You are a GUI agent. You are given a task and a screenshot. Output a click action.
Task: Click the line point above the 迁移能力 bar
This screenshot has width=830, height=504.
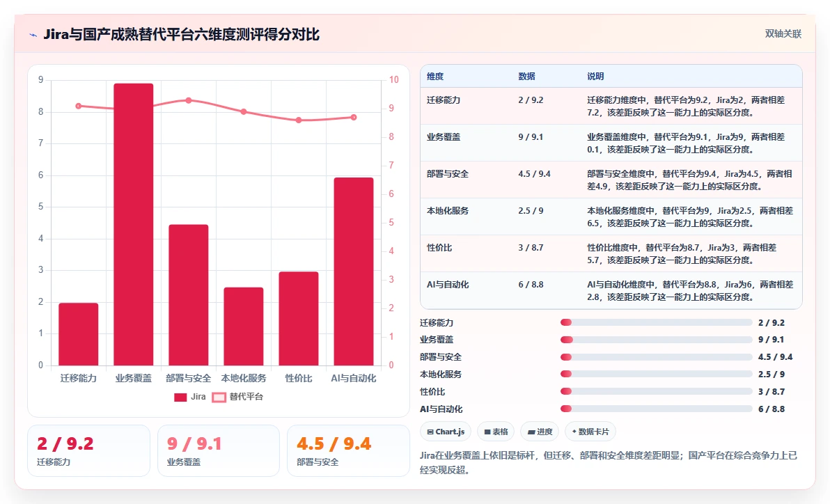tap(79, 106)
